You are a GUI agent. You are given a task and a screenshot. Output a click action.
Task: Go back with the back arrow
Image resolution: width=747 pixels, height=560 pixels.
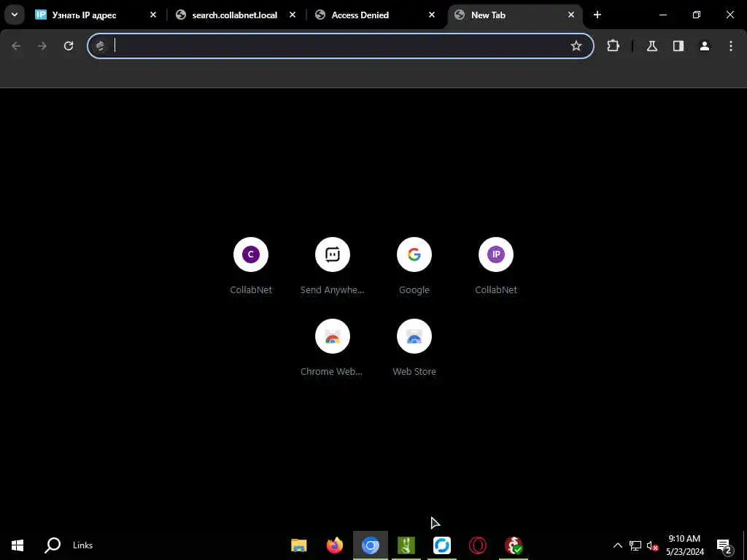pyautogui.click(x=16, y=46)
